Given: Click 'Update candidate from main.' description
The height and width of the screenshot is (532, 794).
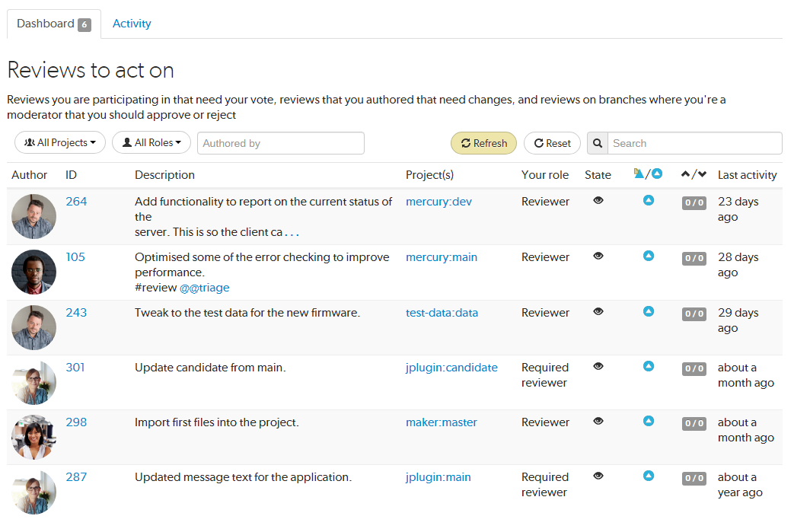Looking at the screenshot, I should point(210,368).
